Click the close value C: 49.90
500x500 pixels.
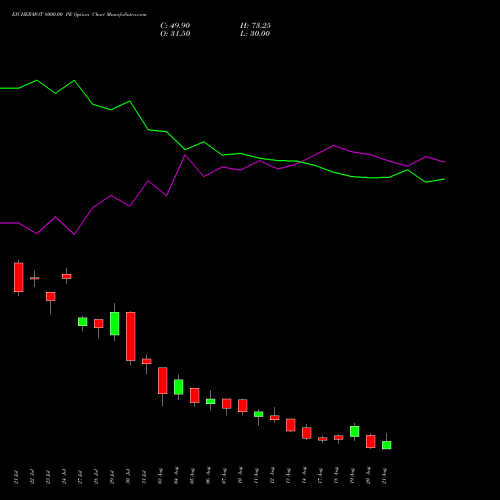[175, 26]
